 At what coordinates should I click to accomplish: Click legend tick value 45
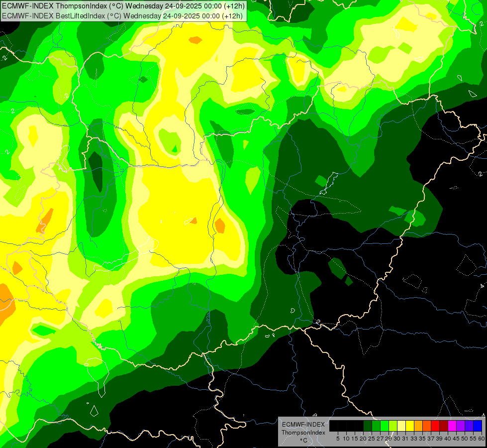(x=456, y=439)
